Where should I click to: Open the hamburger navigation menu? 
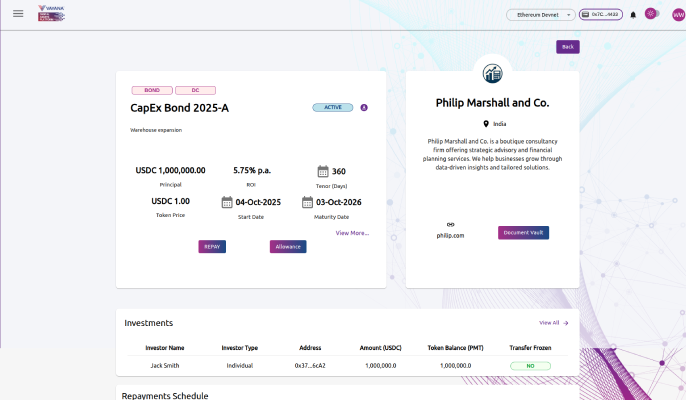(18, 14)
